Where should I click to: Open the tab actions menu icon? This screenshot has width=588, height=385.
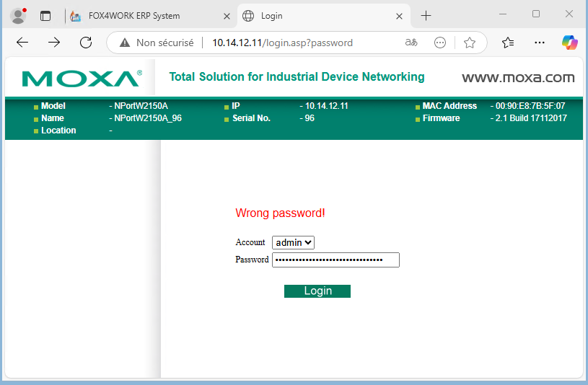(45, 15)
